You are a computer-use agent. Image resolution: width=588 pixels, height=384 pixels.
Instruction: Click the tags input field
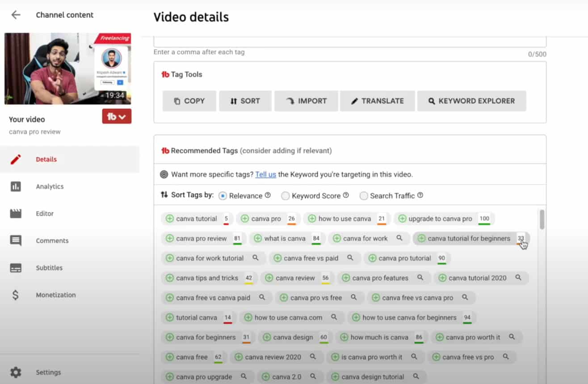[x=350, y=41]
